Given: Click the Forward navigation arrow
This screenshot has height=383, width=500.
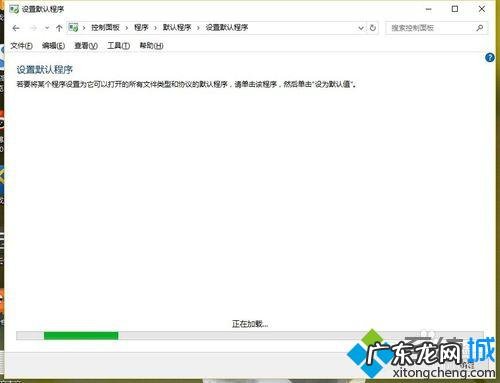Looking at the screenshot, I should 33,28.
